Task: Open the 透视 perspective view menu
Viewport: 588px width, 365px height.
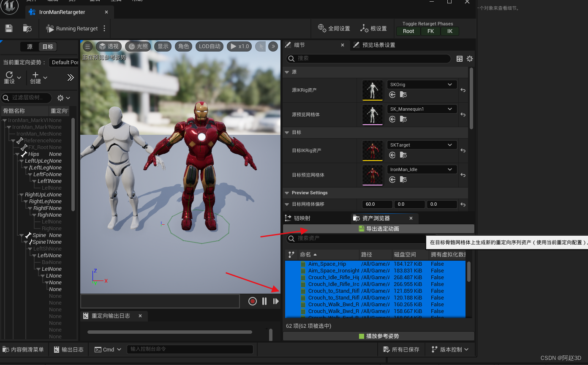Action: [x=109, y=46]
